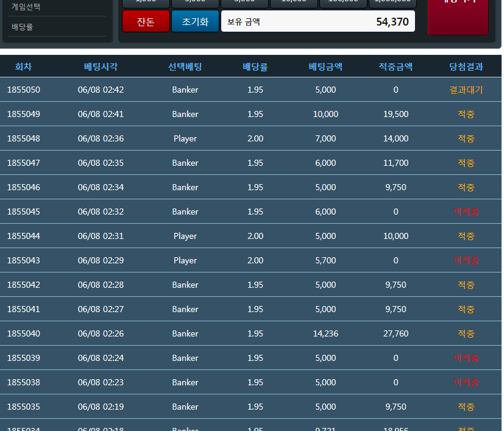This screenshot has width=504, height=431.
Task: Click odds 2.00 in row 1855044
Action: 255,236
